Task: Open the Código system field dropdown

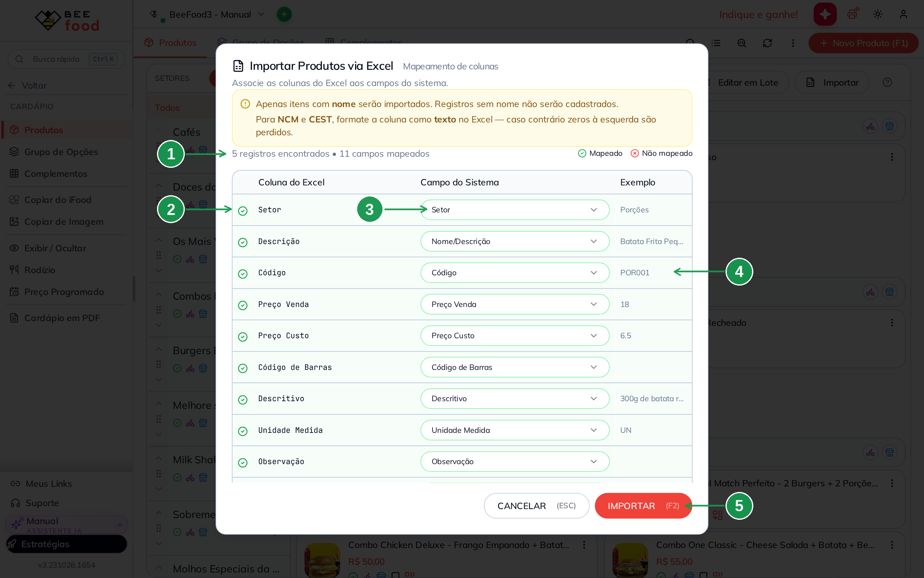Action: click(515, 273)
